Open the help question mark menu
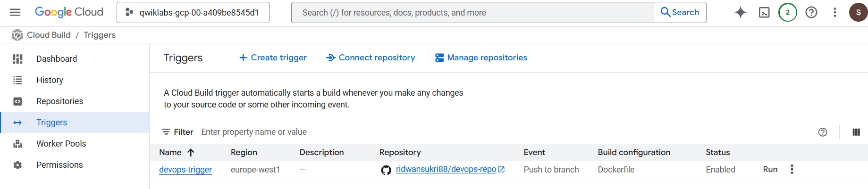This screenshot has height=189, width=868. pyautogui.click(x=811, y=13)
